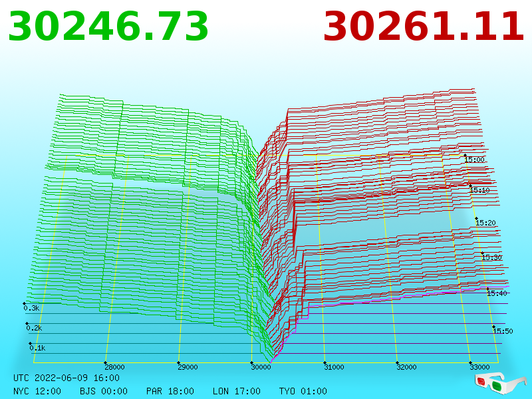Click the TYO 01:00 time label
This screenshot has height=399, width=532.
303,391
